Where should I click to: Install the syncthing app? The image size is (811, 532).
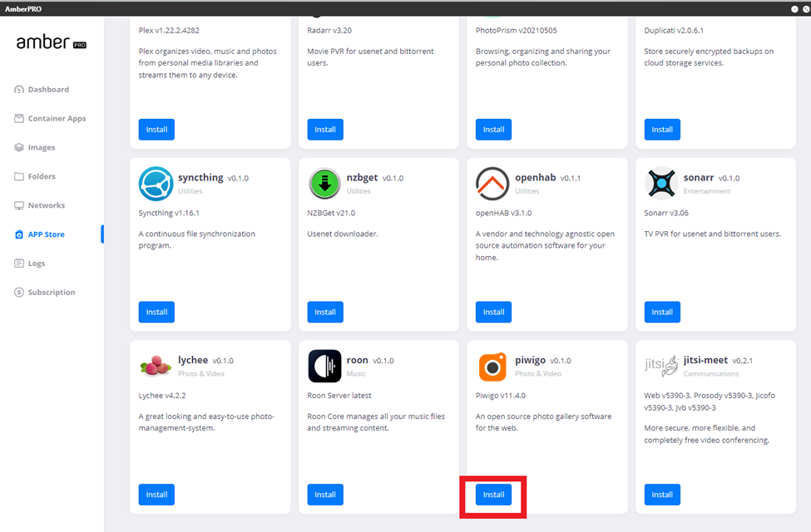(156, 312)
